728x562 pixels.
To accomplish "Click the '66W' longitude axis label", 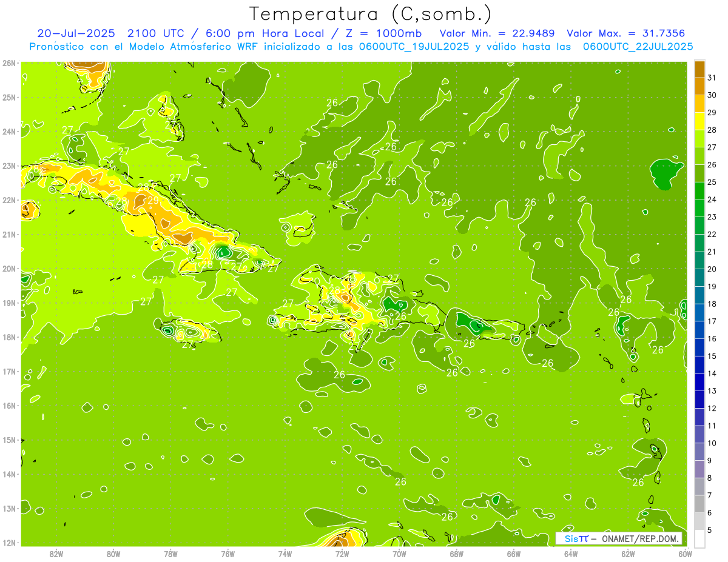I will click(x=513, y=554).
